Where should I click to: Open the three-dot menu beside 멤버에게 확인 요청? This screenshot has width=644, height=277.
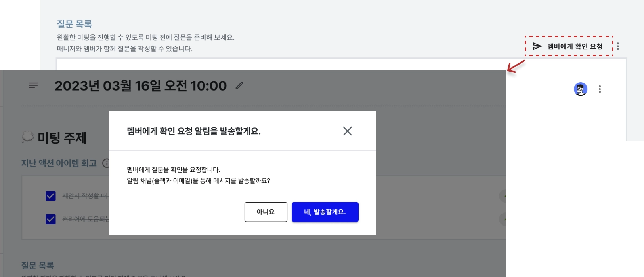[618, 46]
